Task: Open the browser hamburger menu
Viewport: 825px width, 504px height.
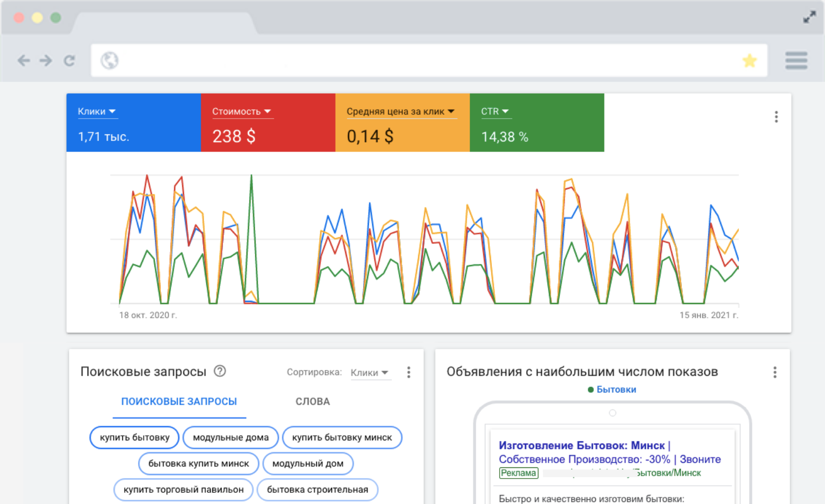Action: 796,60
